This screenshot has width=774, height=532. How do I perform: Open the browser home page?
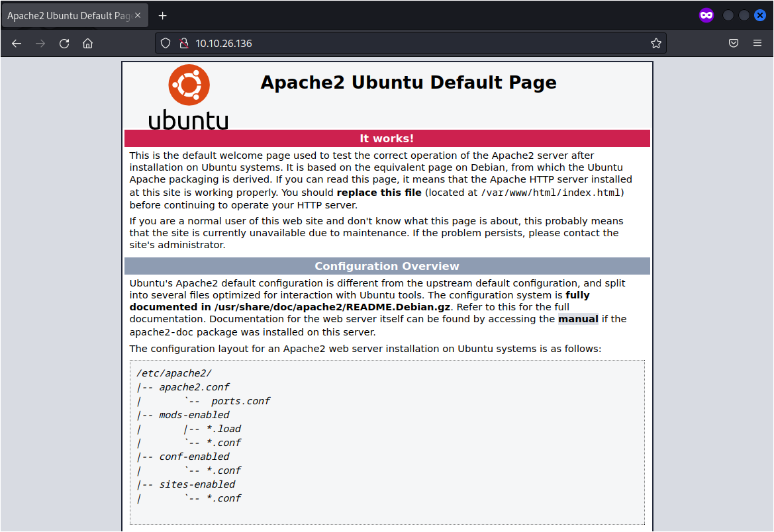click(87, 43)
